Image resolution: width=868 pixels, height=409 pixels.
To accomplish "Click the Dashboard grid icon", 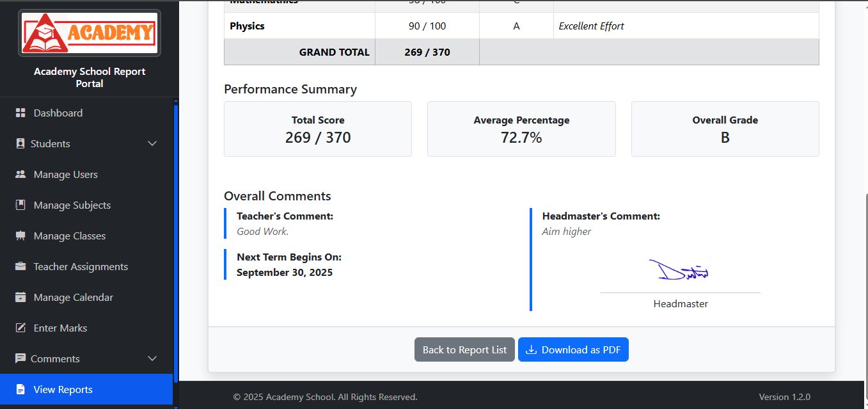I will click(20, 113).
